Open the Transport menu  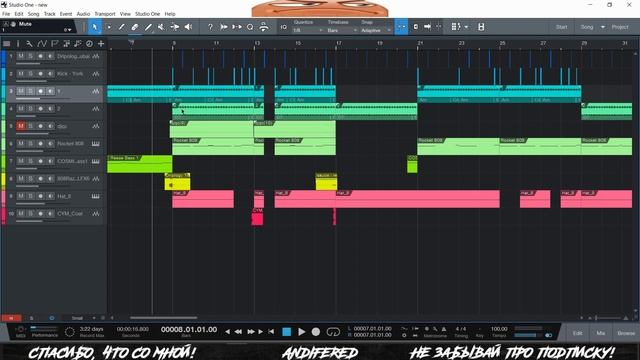[105, 14]
